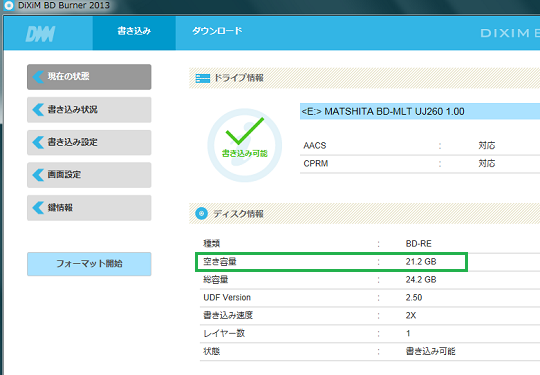Click the DiXiM BD Burner 2013 window title

64,5
